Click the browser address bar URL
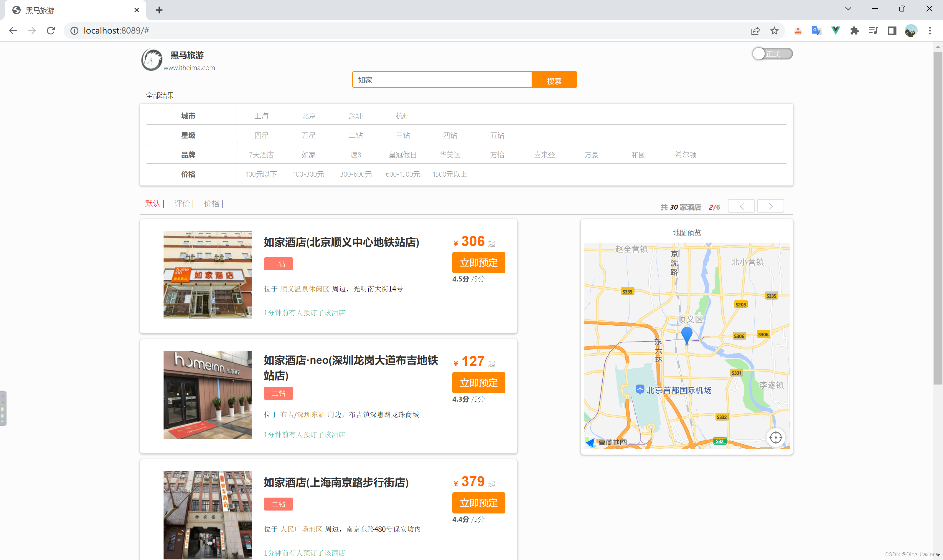Viewport: 943px width, 560px height. (x=116, y=31)
